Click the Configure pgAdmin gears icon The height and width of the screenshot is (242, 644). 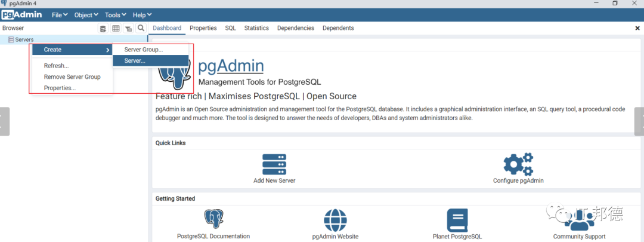tap(518, 164)
